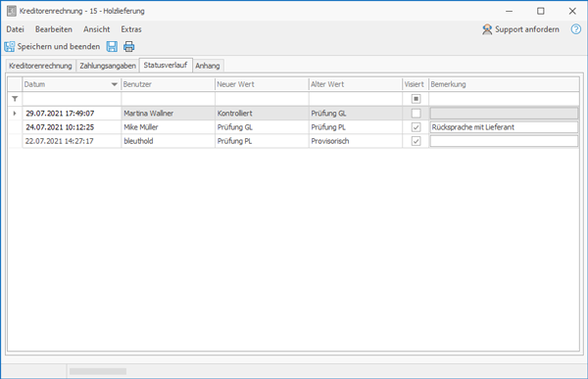Image resolution: width=588 pixels, height=379 pixels.
Task: Click the Benutzer column header
Action: (168, 84)
